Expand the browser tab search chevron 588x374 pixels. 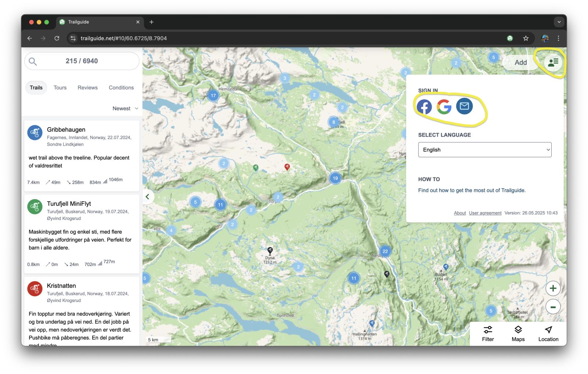[559, 22]
